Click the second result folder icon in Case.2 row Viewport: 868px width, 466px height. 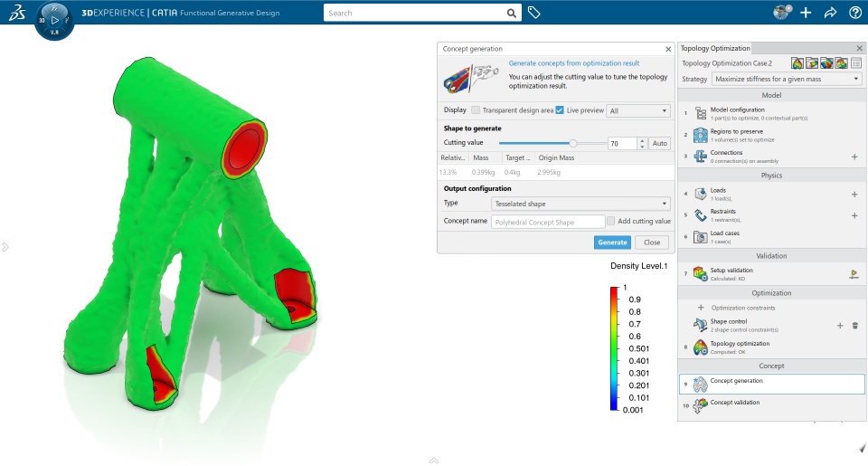pyautogui.click(x=812, y=63)
